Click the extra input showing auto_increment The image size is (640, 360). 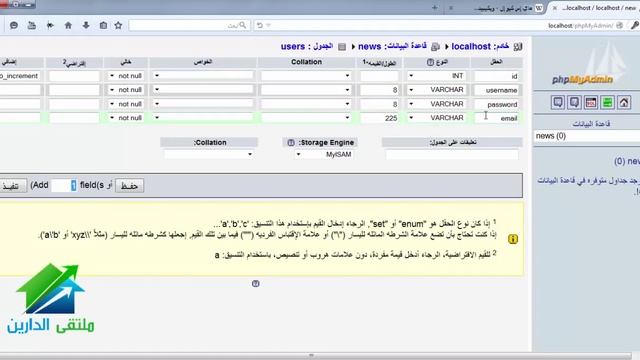pos(20,76)
